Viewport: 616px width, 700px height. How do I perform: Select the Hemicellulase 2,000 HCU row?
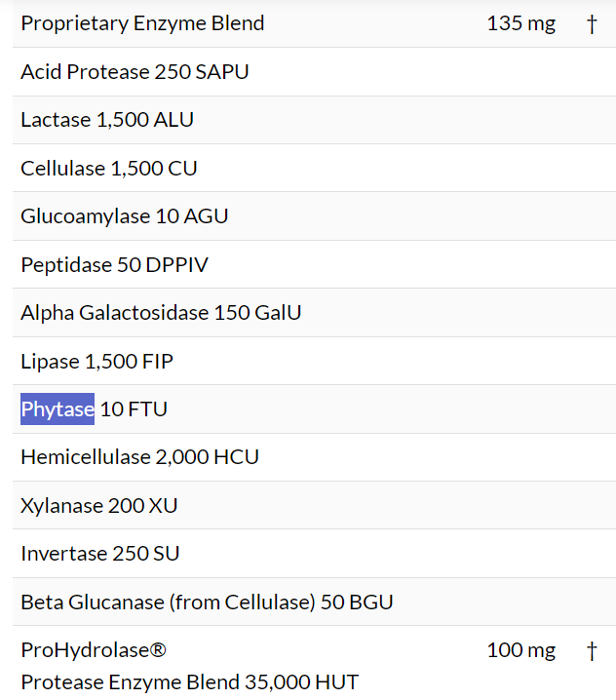pos(139,457)
